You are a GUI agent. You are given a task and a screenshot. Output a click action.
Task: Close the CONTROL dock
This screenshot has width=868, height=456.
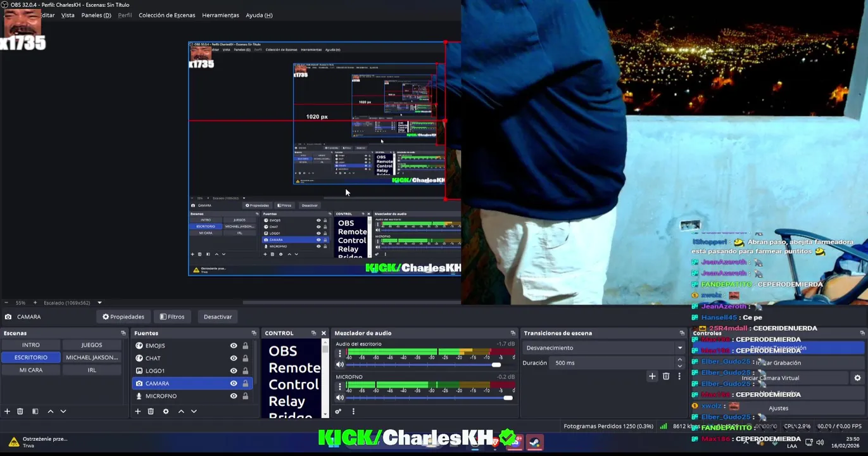coord(324,333)
